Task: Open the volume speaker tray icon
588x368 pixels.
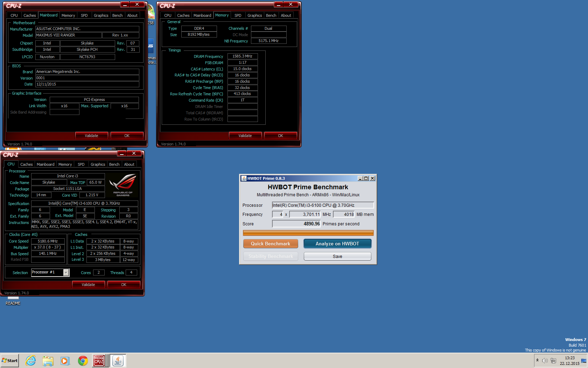Action: (545, 361)
